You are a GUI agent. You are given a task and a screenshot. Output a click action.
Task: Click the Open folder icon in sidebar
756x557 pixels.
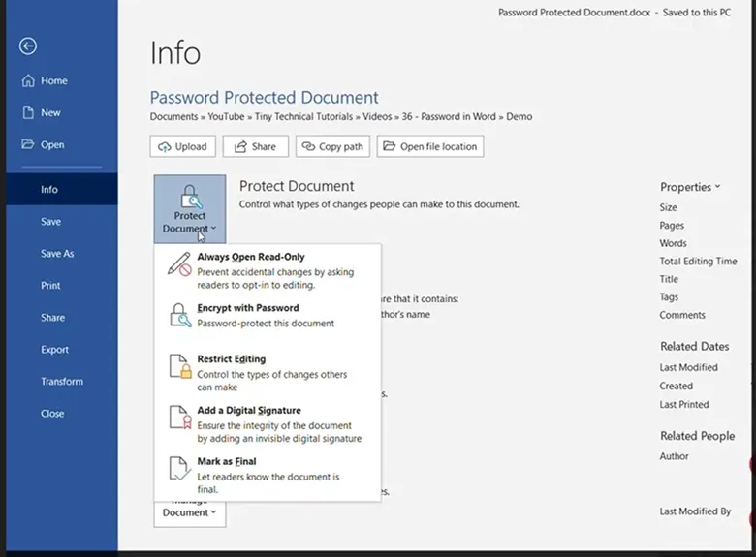pyautogui.click(x=28, y=144)
